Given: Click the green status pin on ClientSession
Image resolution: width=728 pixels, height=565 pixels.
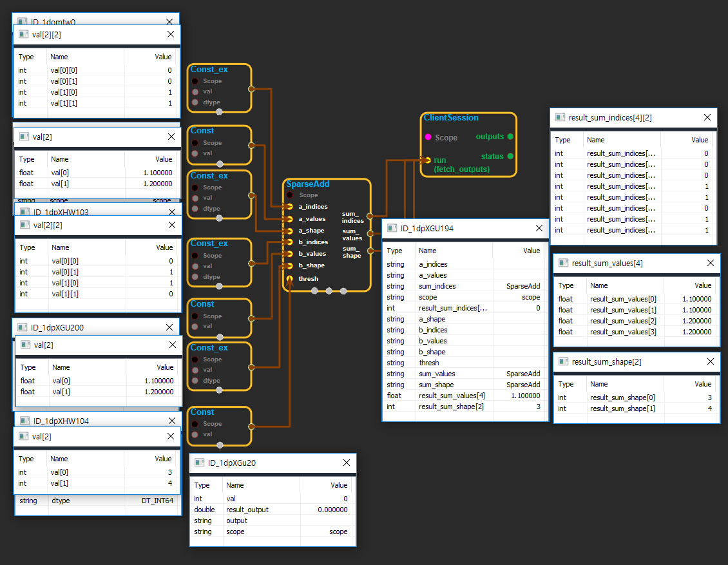Looking at the screenshot, I should (x=510, y=157).
